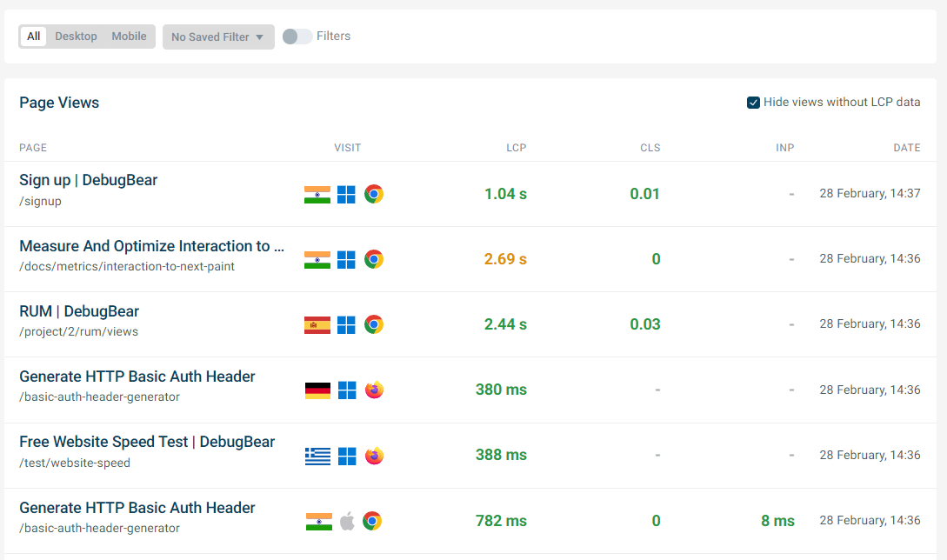
Task: Click the 380 ms LCP value
Action: (x=501, y=390)
